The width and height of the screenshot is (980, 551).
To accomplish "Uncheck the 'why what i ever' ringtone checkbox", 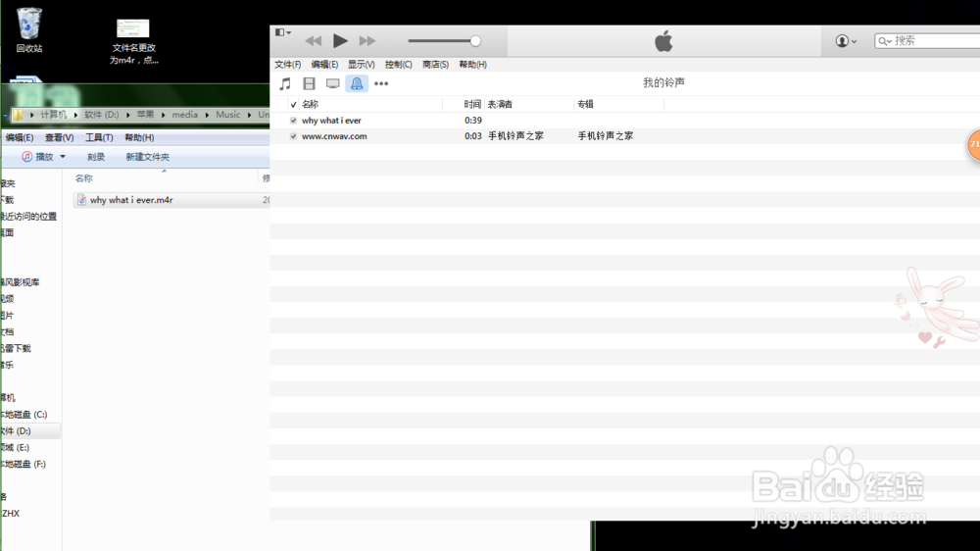I will (x=293, y=121).
